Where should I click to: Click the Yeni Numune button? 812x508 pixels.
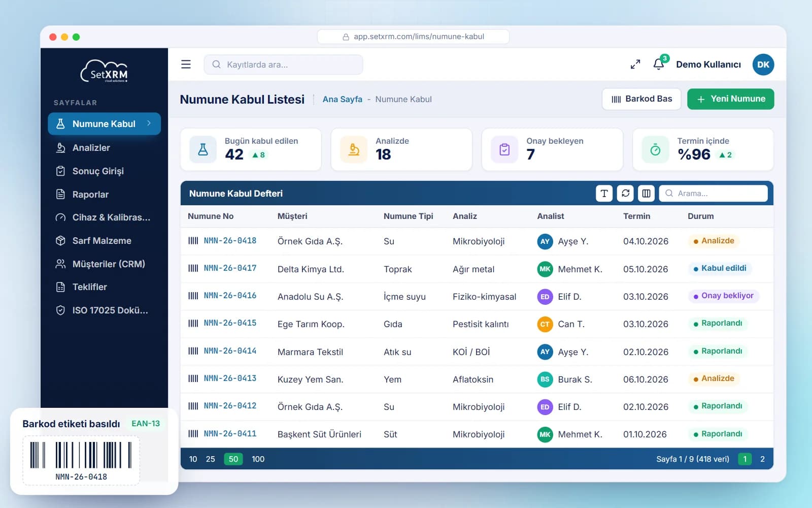pos(730,99)
